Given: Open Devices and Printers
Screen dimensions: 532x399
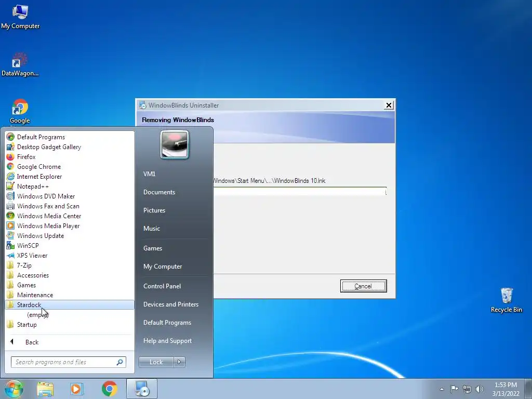Looking at the screenshot, I should [x=174, y=304].
